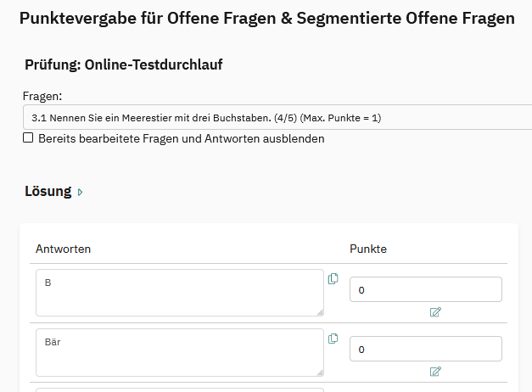
Task: Click the points field for answer "Bär"
Action: point(425,349)
